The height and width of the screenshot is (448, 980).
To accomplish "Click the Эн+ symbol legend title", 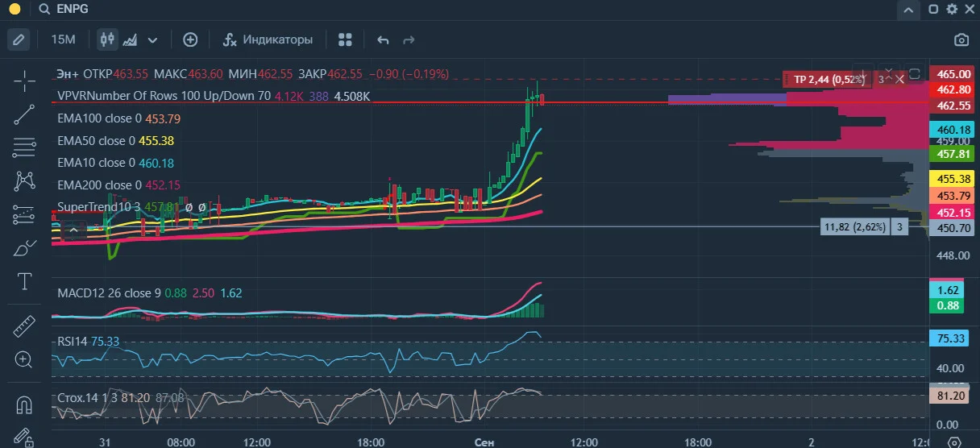I will coord(68,73).
